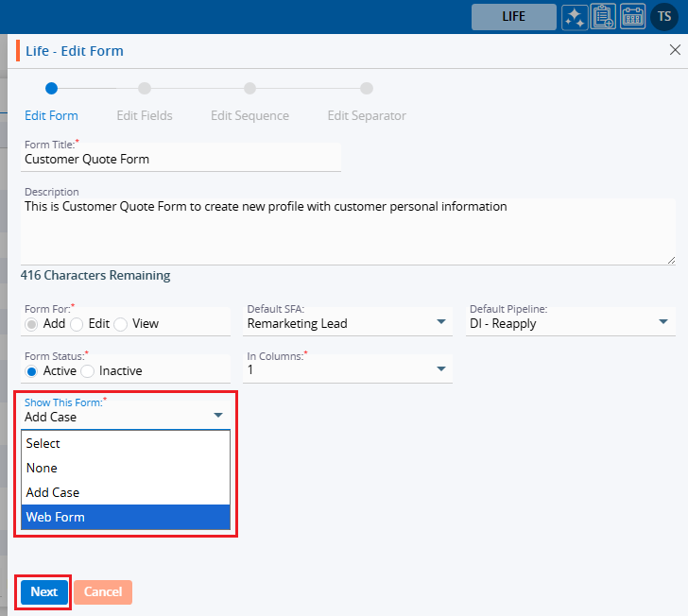Screen dimensions: 688x616
Task: Open the calendar icon in header
Action: tap(632, 17)
